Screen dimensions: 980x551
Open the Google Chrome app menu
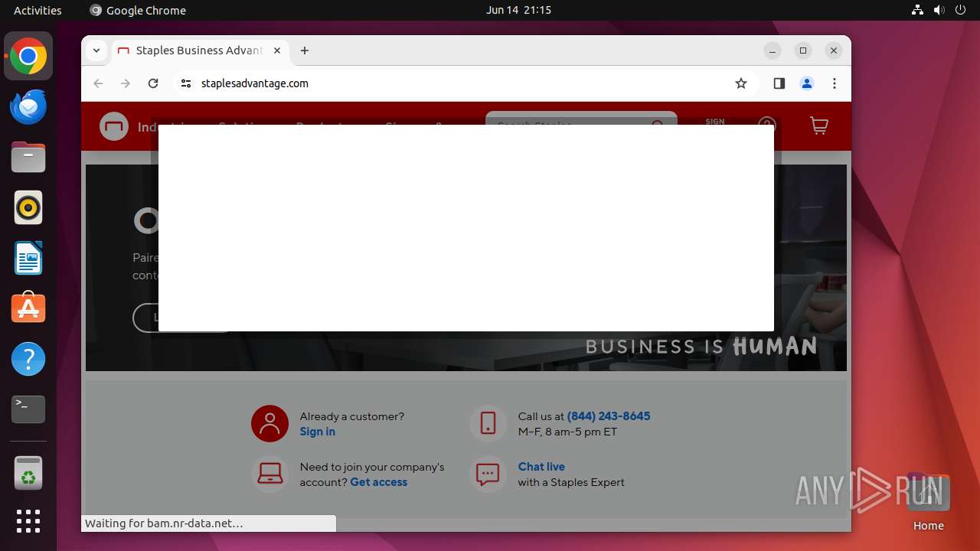point(138,10)
